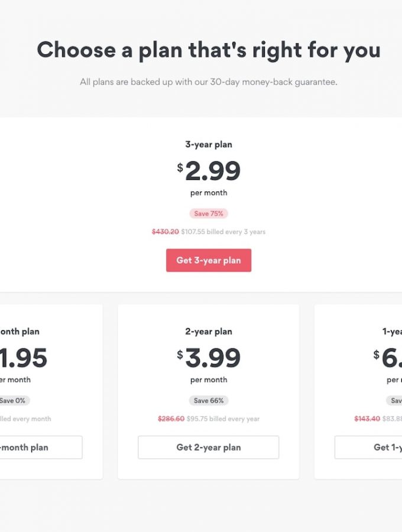This screenshot has height=532, width=402.
Task: Click the crossed-out $143.40 price
Action: click(367, 419)
